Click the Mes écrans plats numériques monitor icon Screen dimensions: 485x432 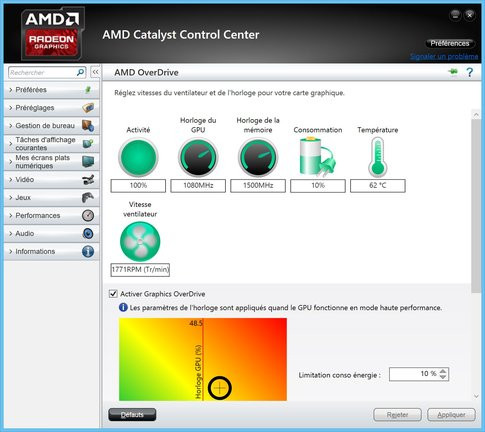[x=88, y=162]
